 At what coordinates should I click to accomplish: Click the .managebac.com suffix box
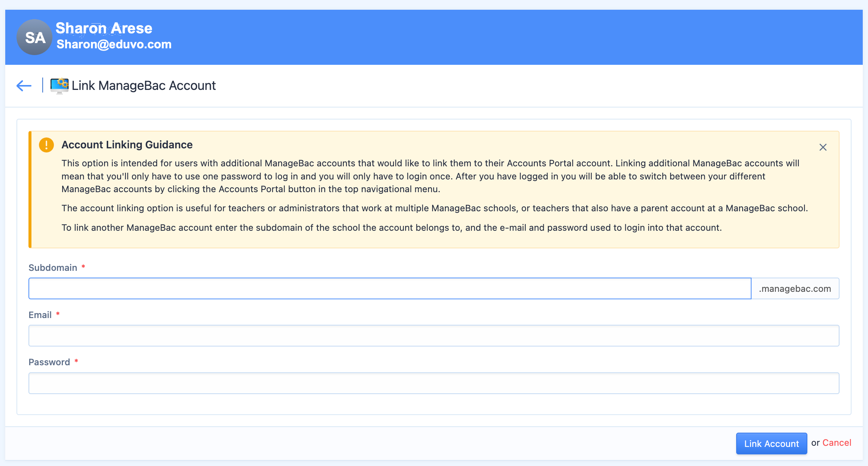[x=795, y=288]
